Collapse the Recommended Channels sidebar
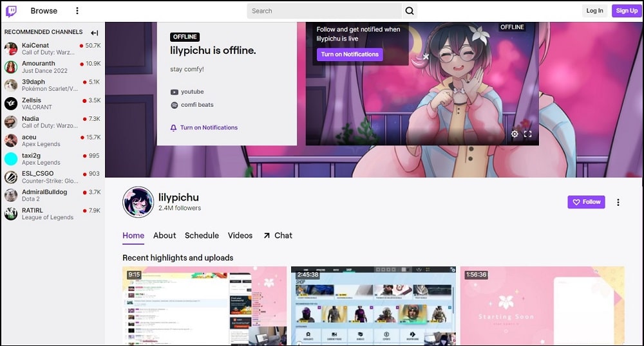 click(95, 33)
